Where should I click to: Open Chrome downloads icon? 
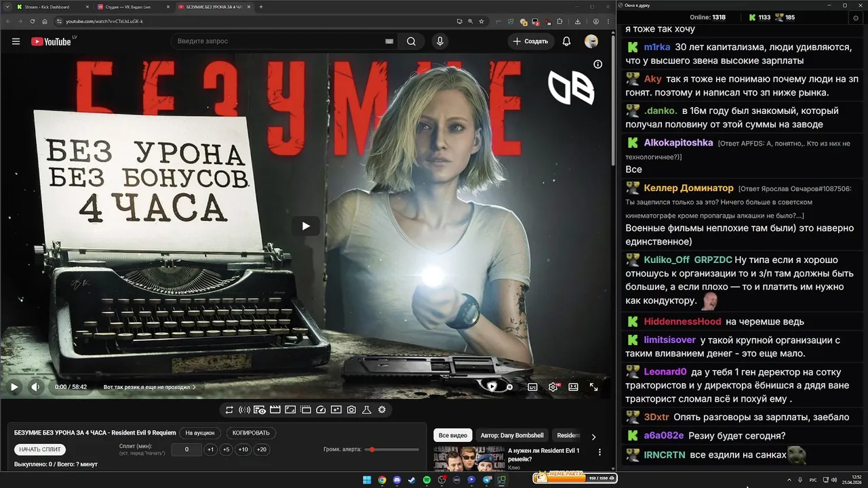coord(578,21)
